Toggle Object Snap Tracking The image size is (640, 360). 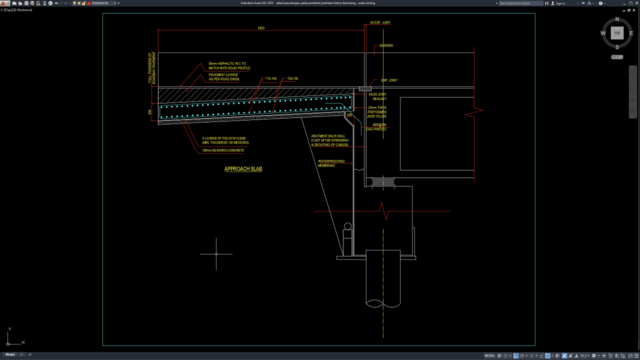click(x=542, y=356)
